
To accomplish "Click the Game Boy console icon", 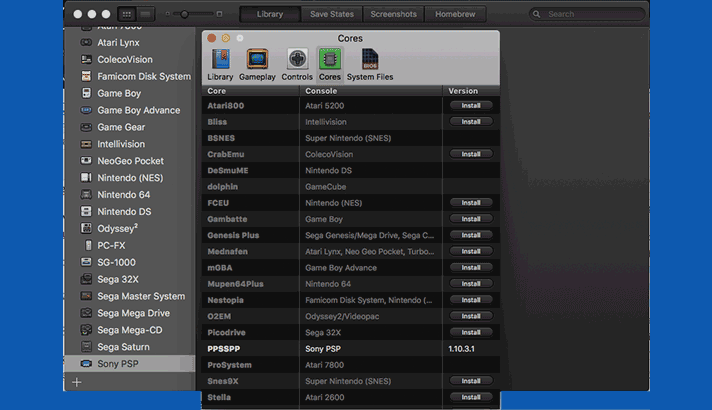I will (x=86, y=93).
